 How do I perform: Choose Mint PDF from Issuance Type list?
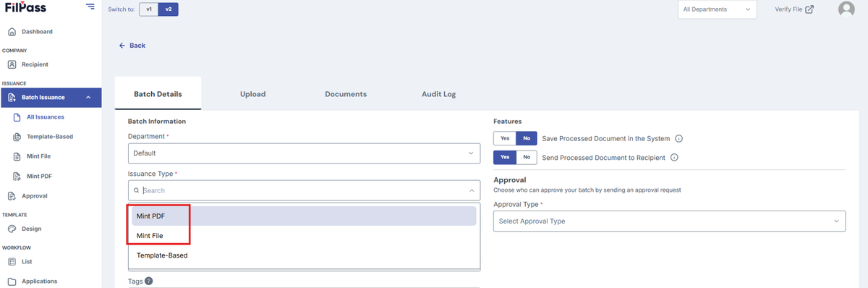coord(304,216)
